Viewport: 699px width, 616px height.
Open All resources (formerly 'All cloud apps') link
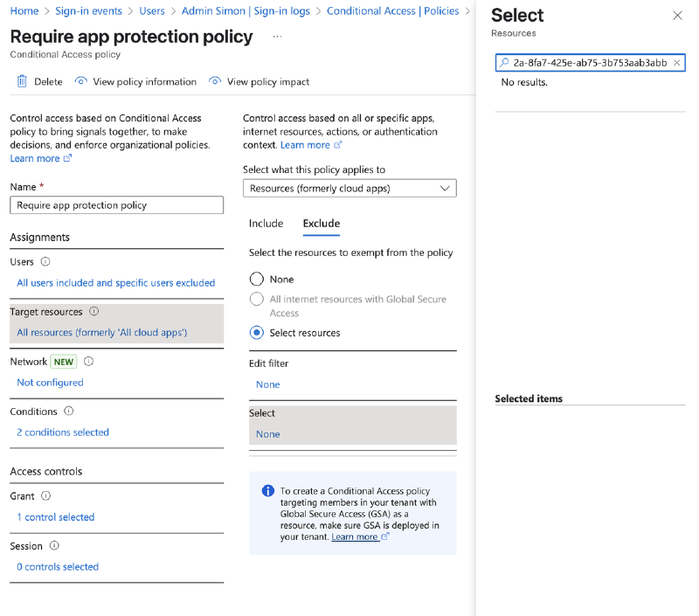tap(102, 333)
